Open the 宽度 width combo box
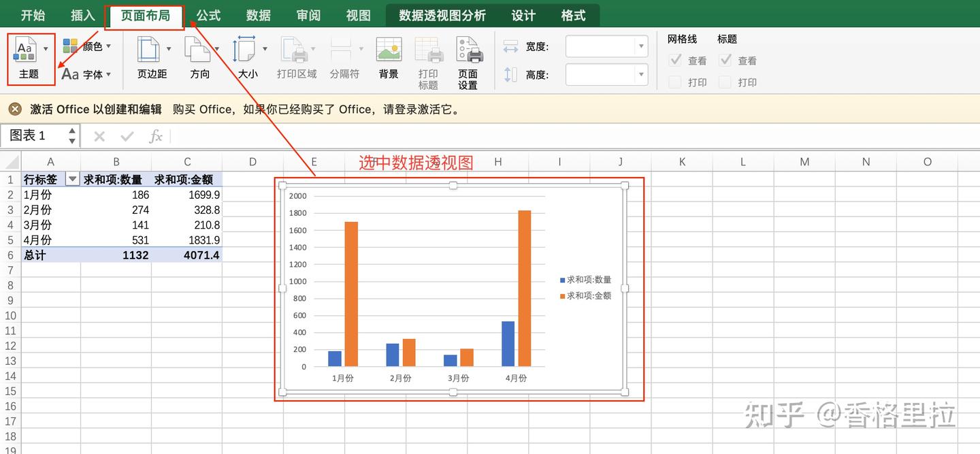 pos(606,46)
